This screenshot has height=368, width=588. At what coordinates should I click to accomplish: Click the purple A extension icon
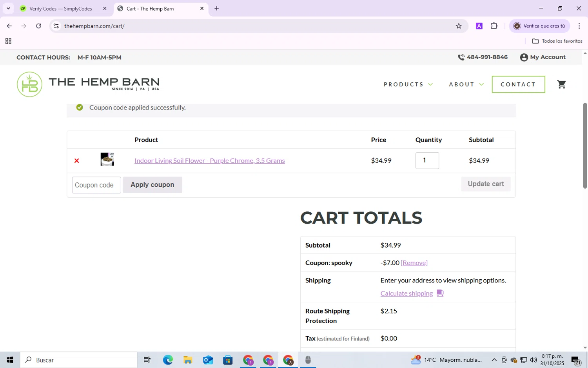479,26
